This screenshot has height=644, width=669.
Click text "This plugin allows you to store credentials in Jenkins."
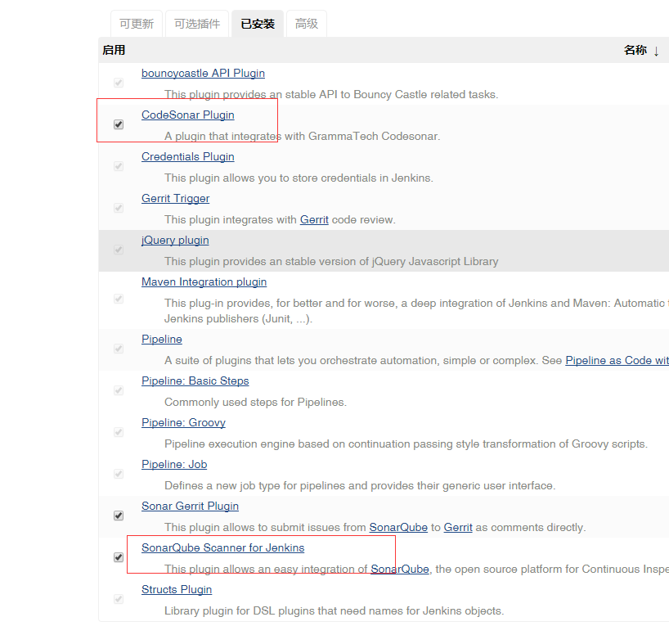(299, 178)
